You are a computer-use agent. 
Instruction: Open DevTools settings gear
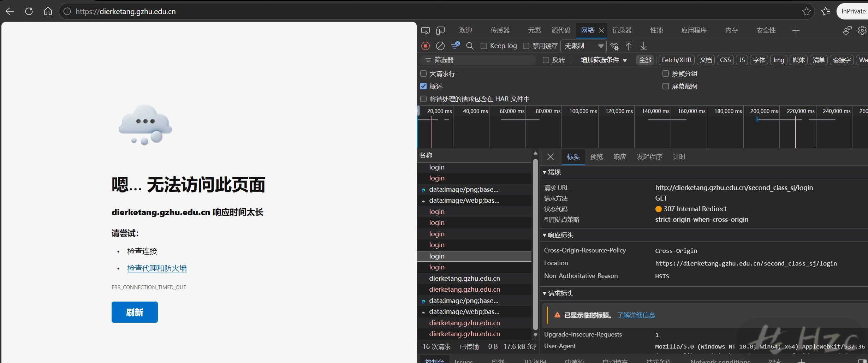pyautogui.click(x=862, y=30)
